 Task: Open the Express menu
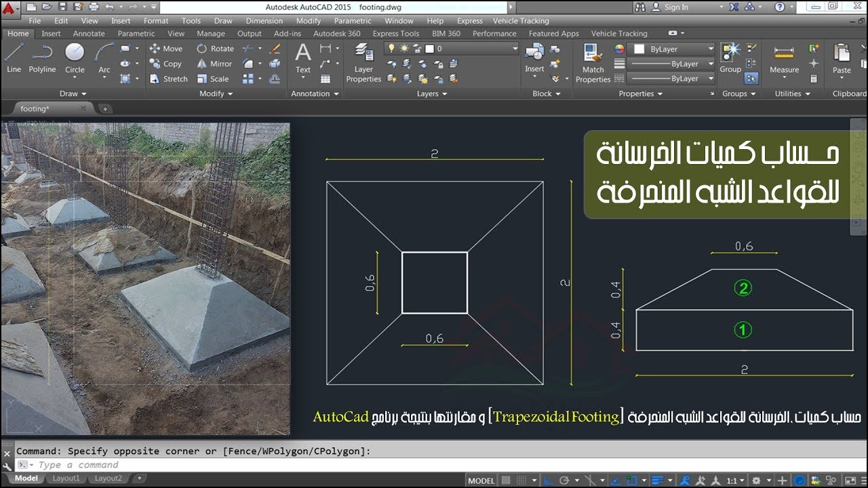tap(469, 21)
